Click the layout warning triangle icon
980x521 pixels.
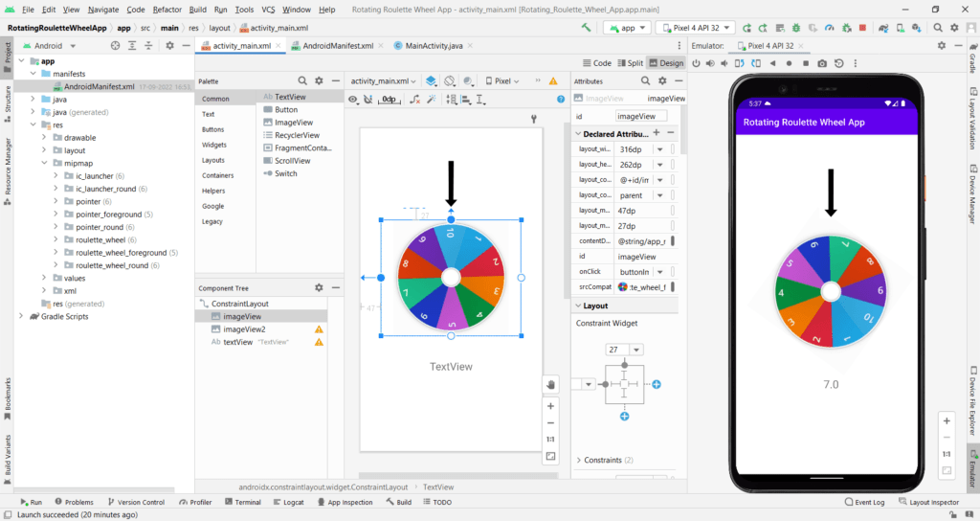point(553,80)
